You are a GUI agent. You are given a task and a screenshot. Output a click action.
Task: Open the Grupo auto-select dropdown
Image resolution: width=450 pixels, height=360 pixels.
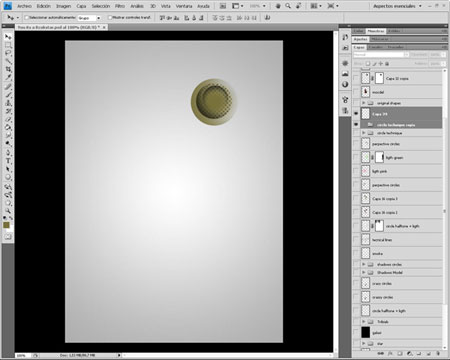(89, 18)
